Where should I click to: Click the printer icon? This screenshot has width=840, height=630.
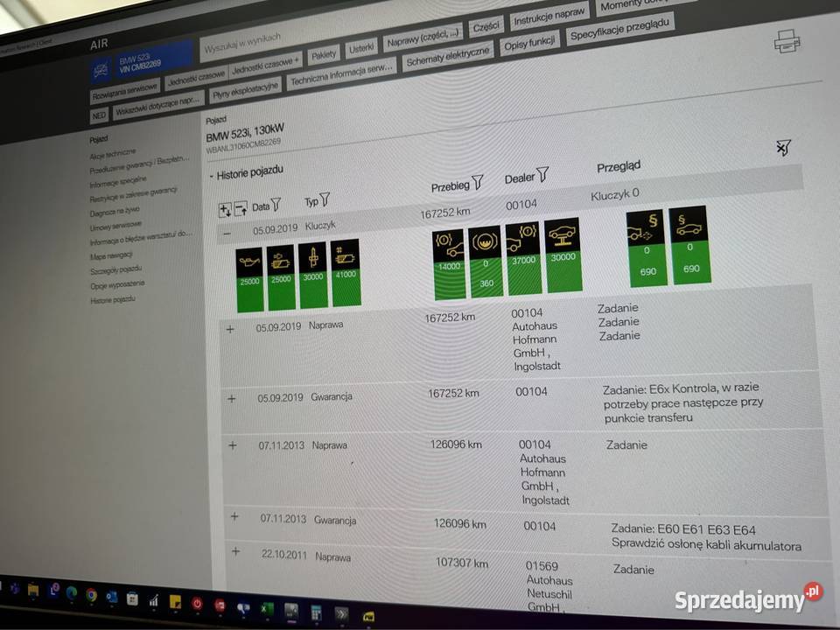[787, 41]
